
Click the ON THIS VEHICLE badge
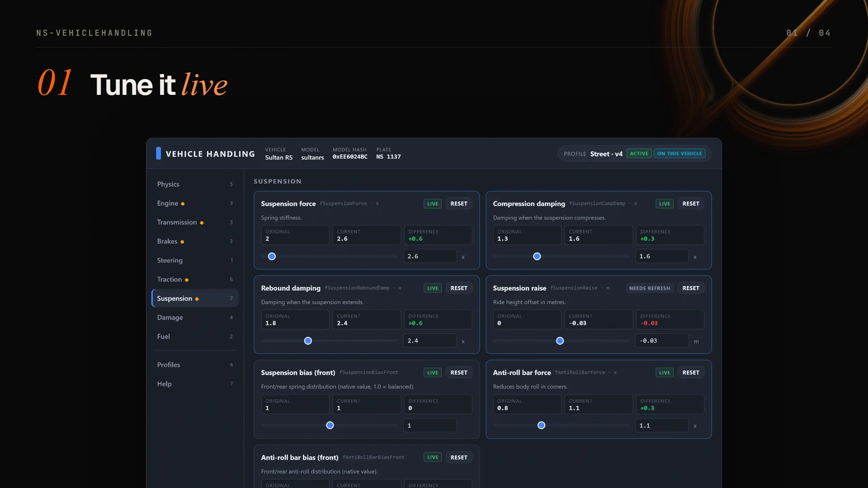(x=679, y=154)
